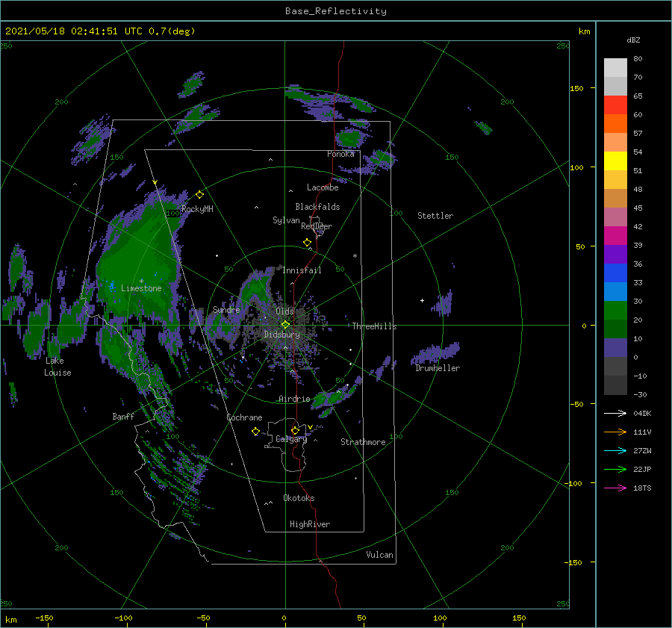Click the asterisk marker east of Innisfail

coord(355,256)
